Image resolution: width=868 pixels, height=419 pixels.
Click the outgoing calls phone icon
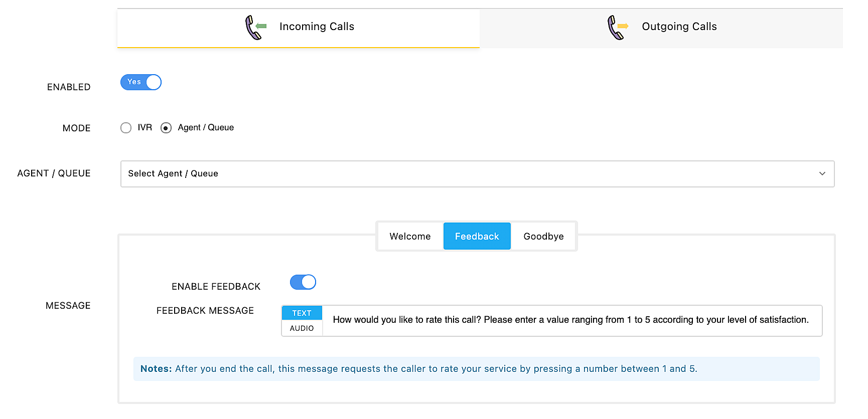click(618, 27)
